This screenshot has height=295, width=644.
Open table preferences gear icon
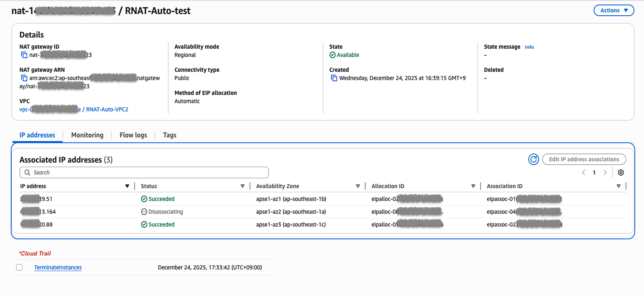(x=620, y=172)
